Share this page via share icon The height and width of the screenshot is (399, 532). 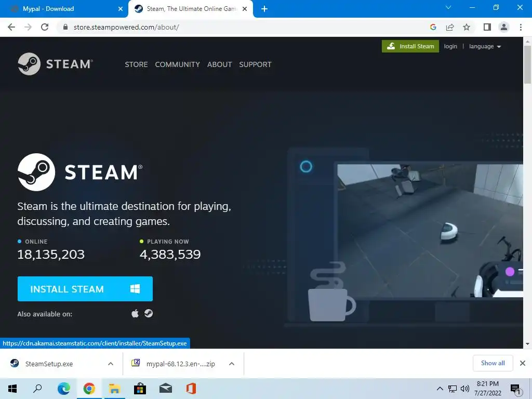[450, 27]
